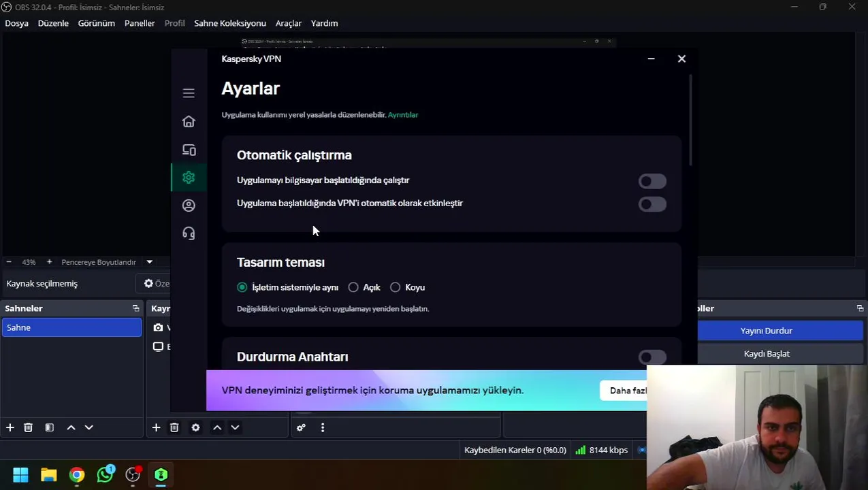Toggle Durdurma Anahtarı kill switch
This screenshot has height=490, width=868.
tap(652, 357)
